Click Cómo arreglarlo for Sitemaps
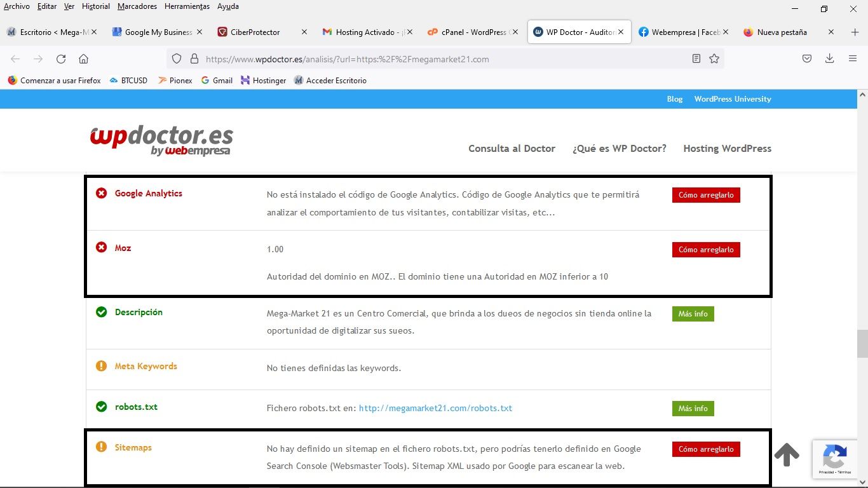The image size is (868, 488). tap(706, 449)
